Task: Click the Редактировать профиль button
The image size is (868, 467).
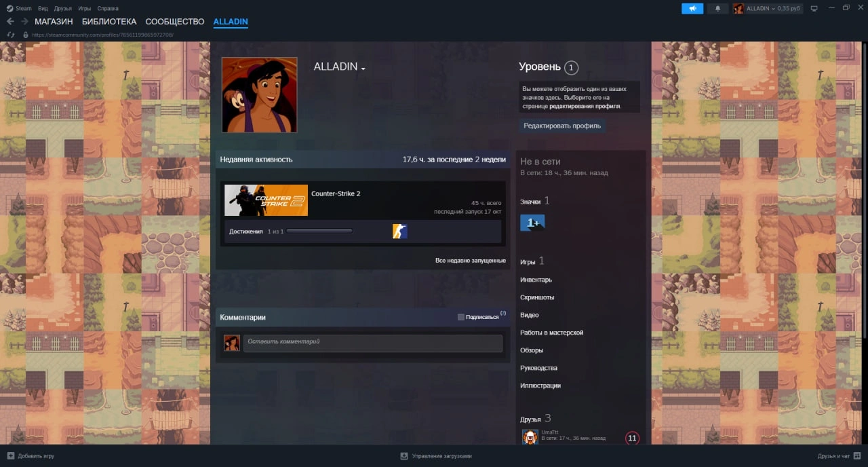Action: click(x=562, y=126)
